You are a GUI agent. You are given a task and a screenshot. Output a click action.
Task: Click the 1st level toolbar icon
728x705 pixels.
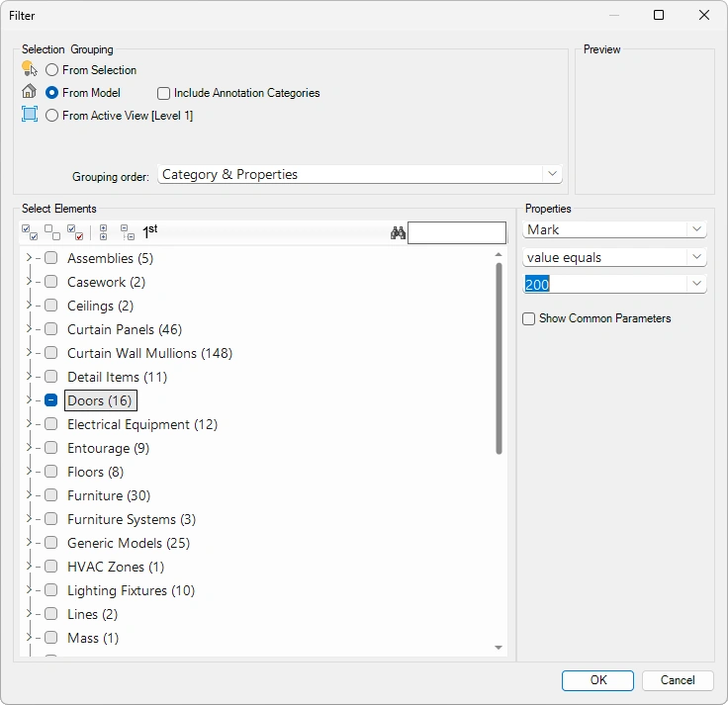pyautogui.click(x=150, y=231)
